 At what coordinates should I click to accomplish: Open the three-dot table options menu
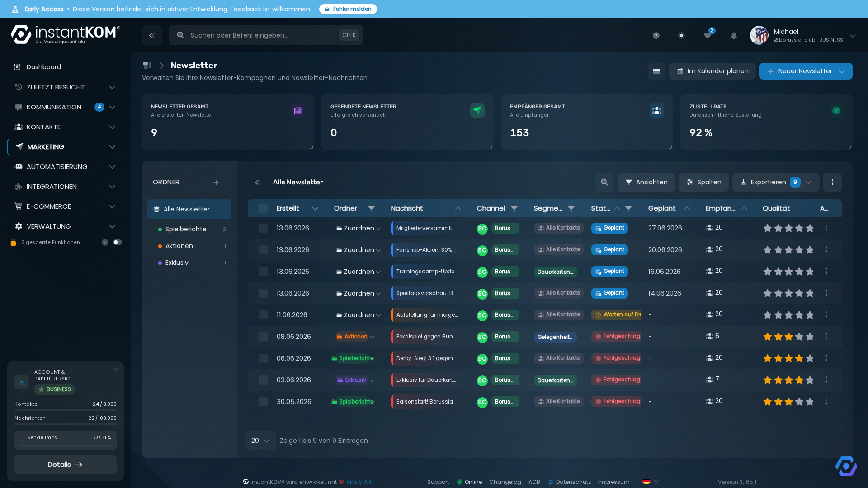click(832, 182)
